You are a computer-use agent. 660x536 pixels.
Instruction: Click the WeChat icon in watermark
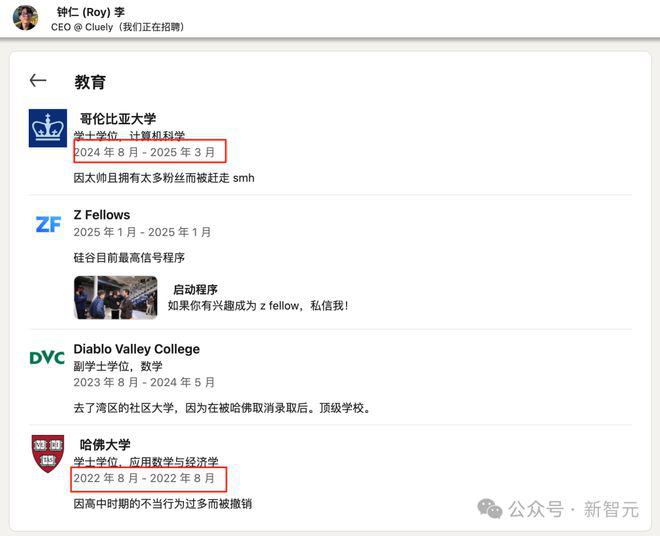(x=490, y=509)
